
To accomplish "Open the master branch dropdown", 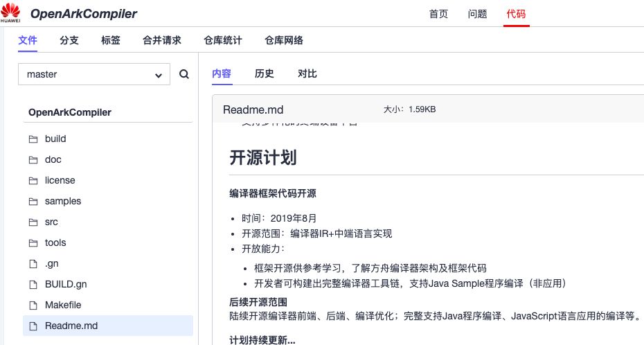I will [x=94, y=74].
